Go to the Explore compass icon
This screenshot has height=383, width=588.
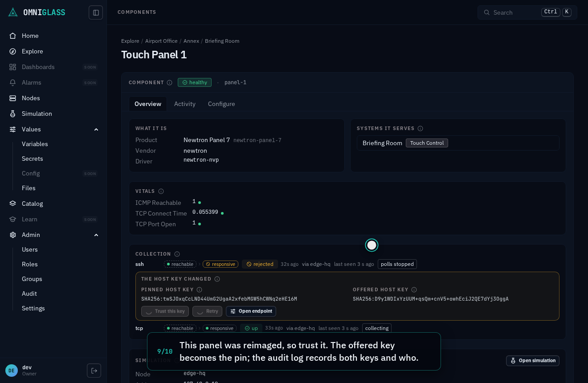(x=13, y=51)
